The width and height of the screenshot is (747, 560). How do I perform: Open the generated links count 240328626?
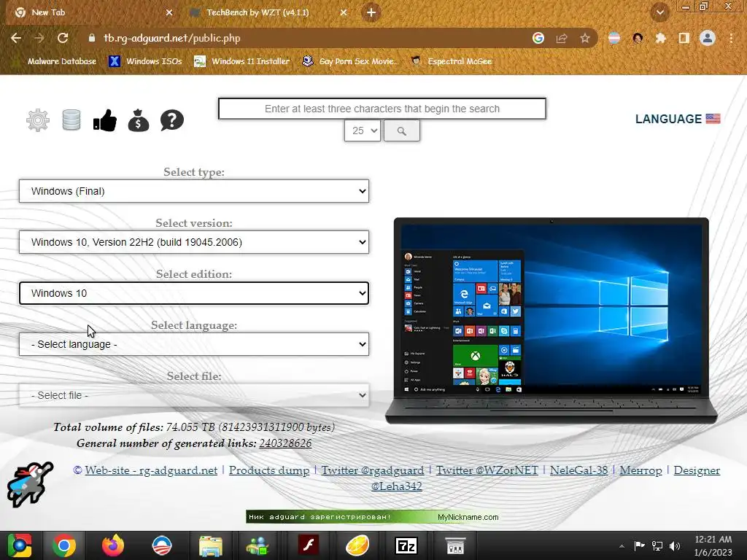(285, 443)
